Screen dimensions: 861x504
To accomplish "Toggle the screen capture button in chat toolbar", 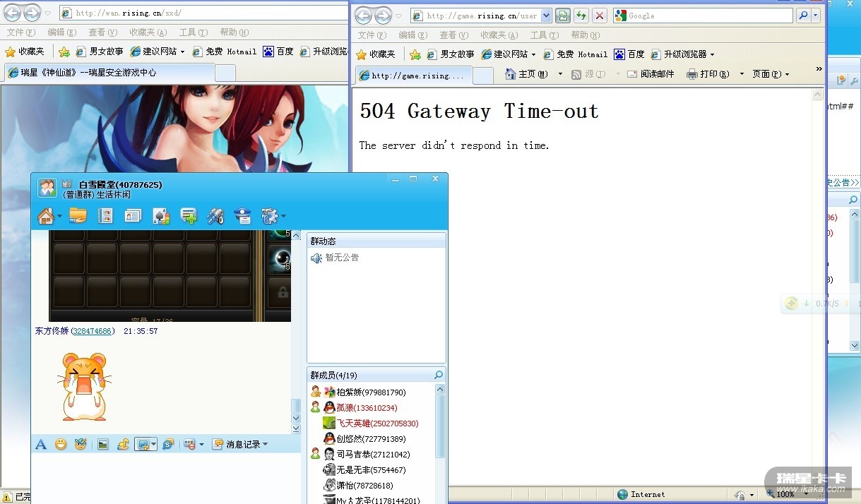I will click(x=143, y=444).
